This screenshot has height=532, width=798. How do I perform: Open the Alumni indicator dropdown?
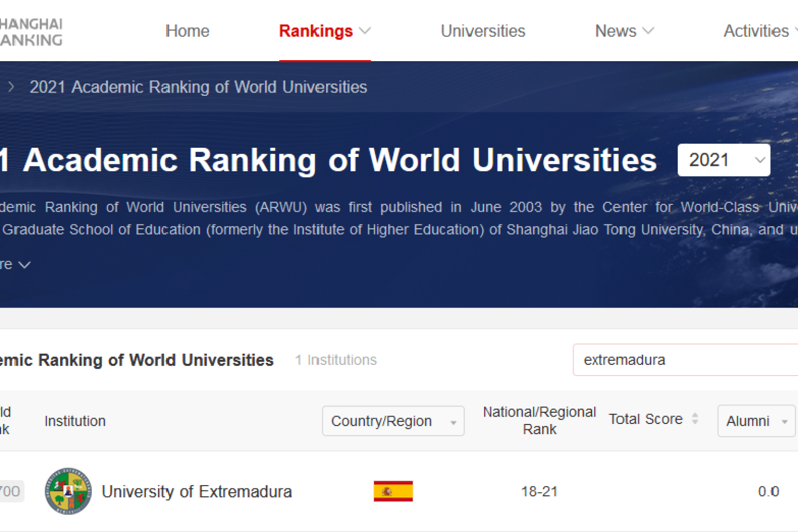click(756, 421)
